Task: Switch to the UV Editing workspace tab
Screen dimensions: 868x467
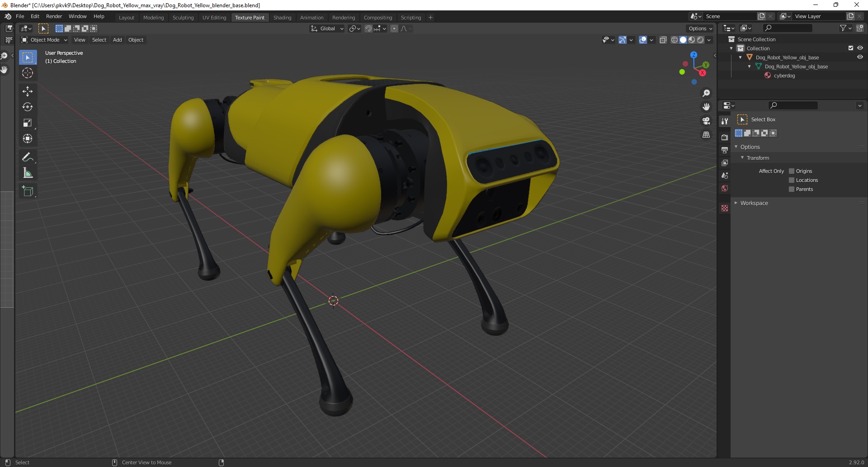Action: click(x=214, y=18)
